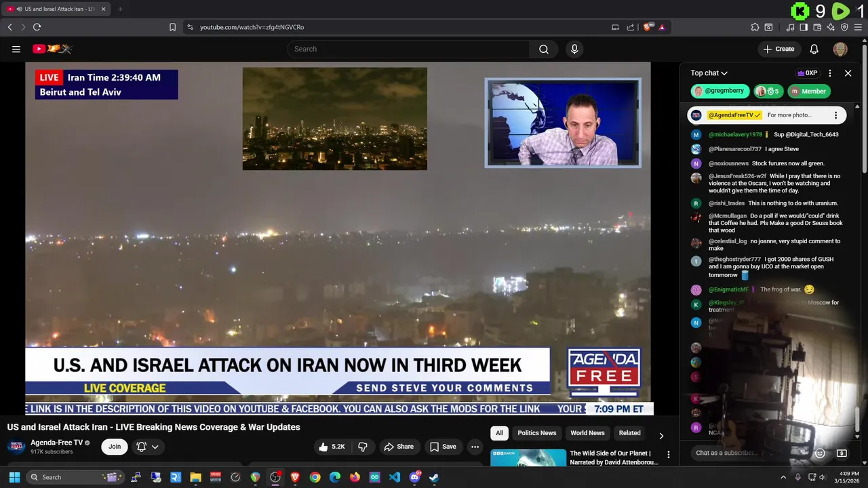The height and width of the screenshot is (488, 868).
Task: Open YouTube notifications bell
Action: (x=814, y=49)
